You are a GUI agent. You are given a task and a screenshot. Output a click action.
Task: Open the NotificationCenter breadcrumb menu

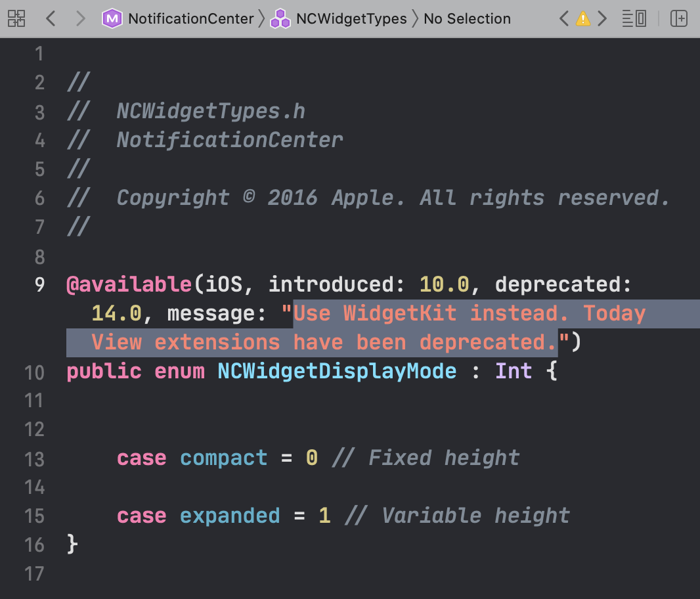click(x=190, y=18)
